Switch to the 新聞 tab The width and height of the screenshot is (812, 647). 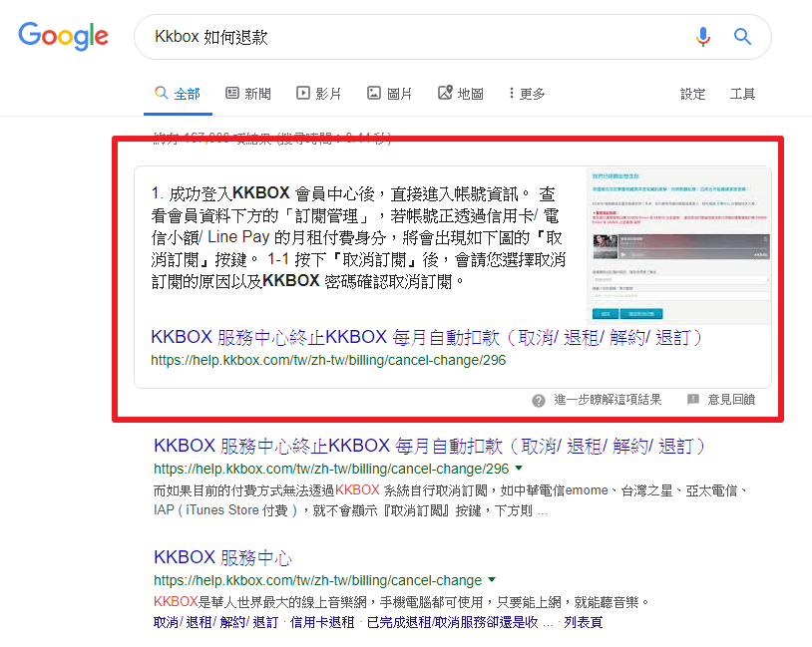tap(248, 94)
